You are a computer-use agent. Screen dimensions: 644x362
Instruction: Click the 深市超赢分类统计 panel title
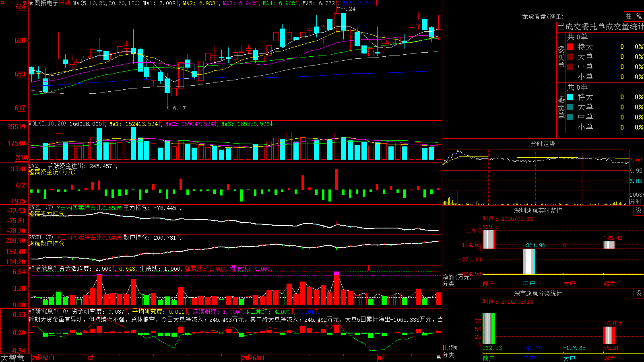[x=538, y=293]
